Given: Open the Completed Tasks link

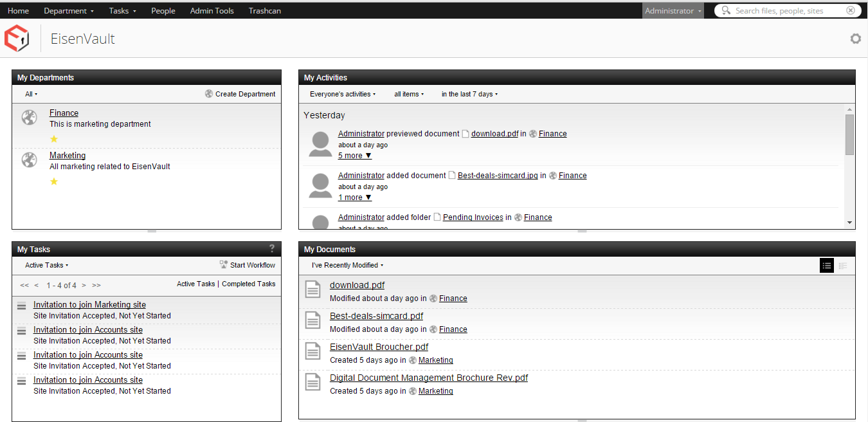Looking at the screenshot, I should tap(248, 284).
